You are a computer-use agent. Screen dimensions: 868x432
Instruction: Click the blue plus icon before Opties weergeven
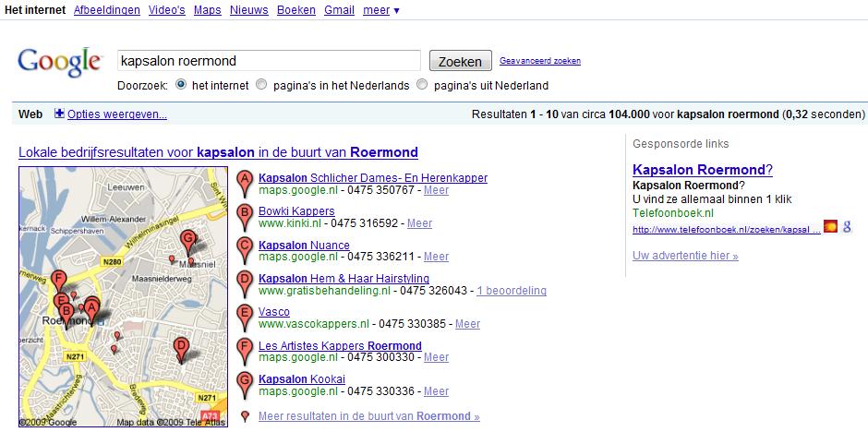coord(60,114)
